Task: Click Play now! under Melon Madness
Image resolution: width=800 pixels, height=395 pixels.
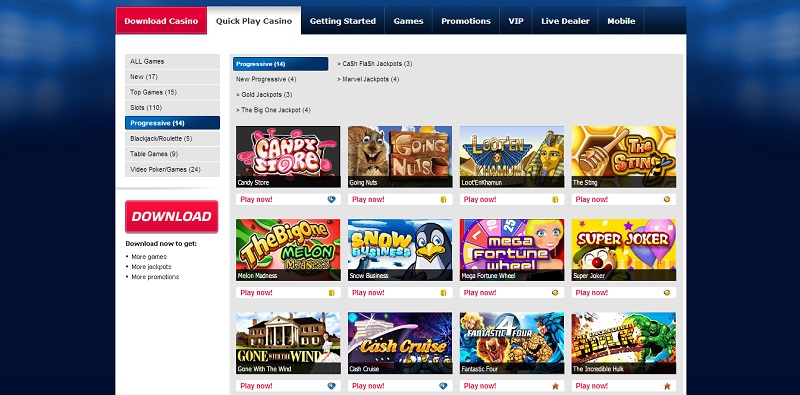Action: 256,293
